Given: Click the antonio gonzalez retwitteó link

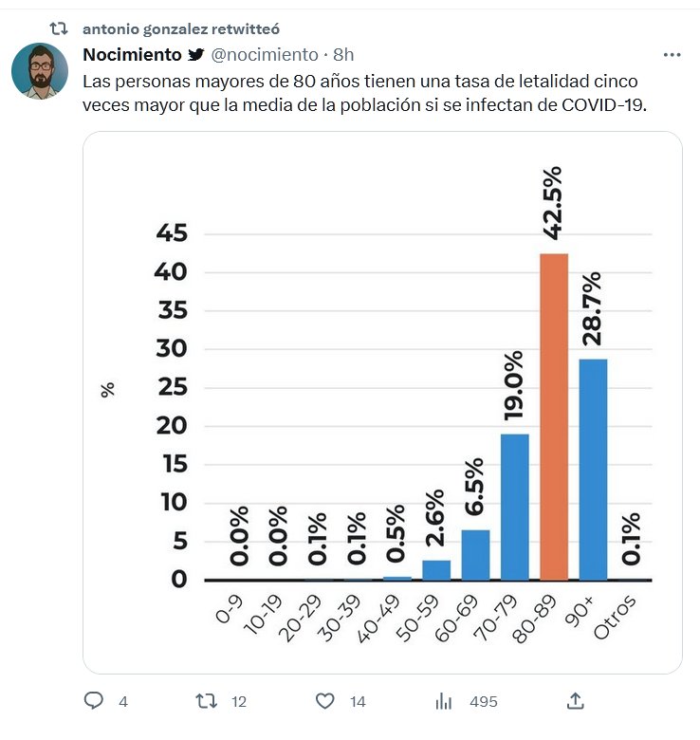Looking at the screenshot, I should click(x=181, y=29).
